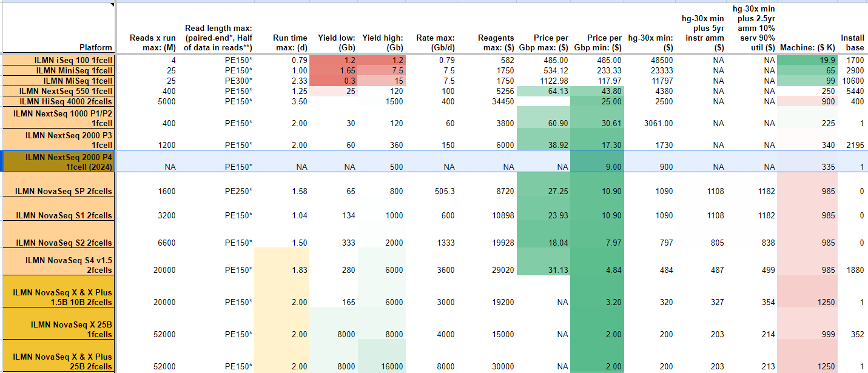Click the 2.33 run time cell
This screenshot has height=373, width=868.
(x=281, y=81)
